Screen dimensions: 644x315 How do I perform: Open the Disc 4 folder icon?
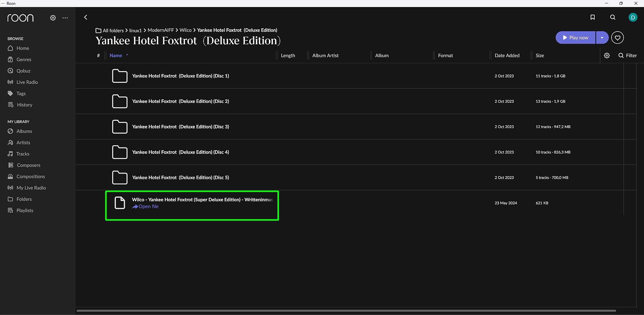pyautogui.click(x=120, y=152)
